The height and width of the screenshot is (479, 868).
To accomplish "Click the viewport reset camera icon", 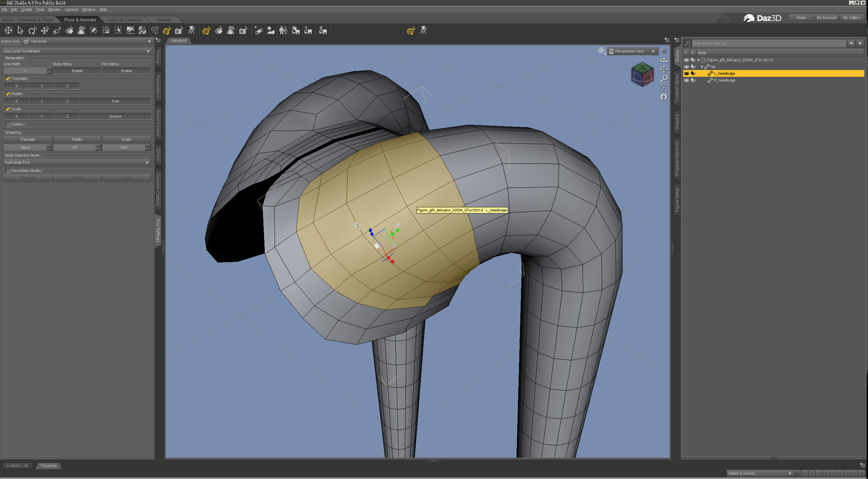I will pyautogui.click(x=664, y=97).
